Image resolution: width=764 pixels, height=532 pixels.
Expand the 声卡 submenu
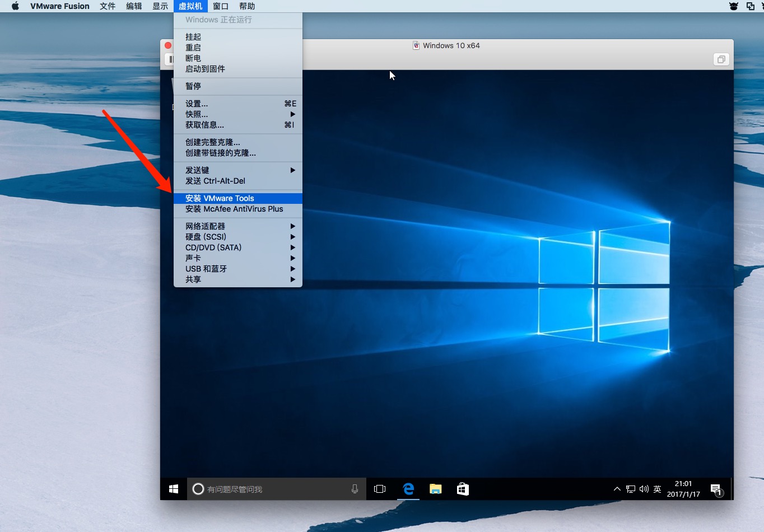[x=238, y=258]
